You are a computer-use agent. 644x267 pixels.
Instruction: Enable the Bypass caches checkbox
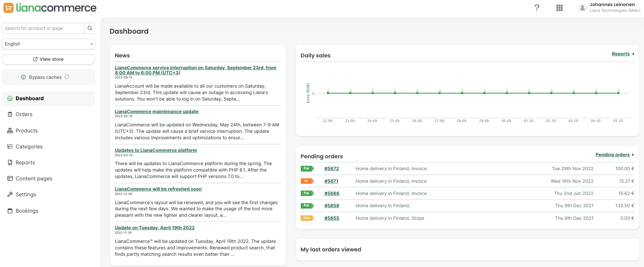click(67, 77)
